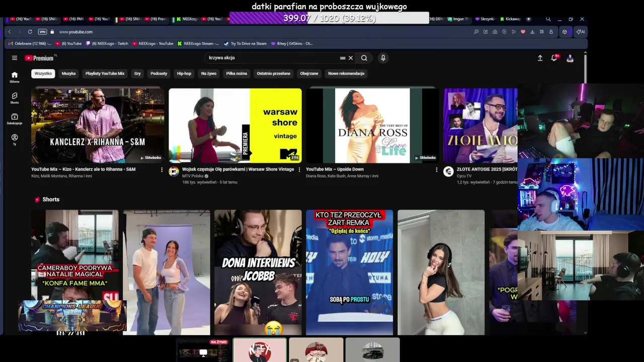Select the Ostatnio przesłane chip

coord(274,73)
